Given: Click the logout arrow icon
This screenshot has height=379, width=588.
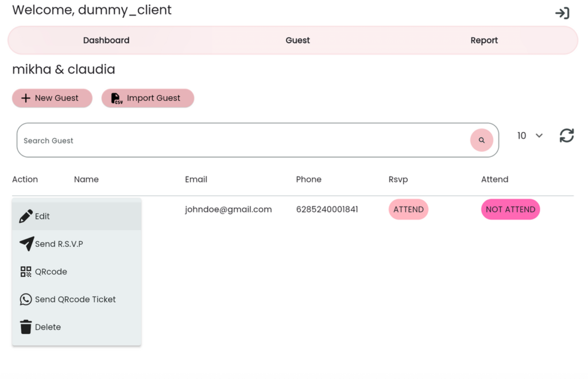Looking at the screenshot, I should click(x=562, y=13).
